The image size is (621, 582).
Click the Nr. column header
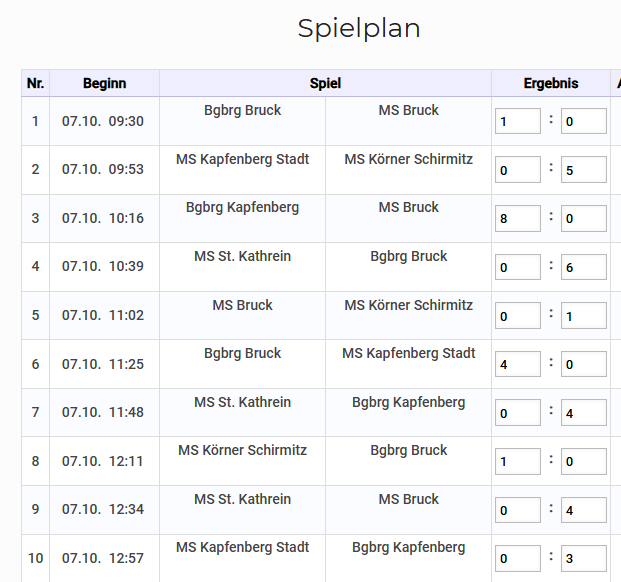coord(35,84)
